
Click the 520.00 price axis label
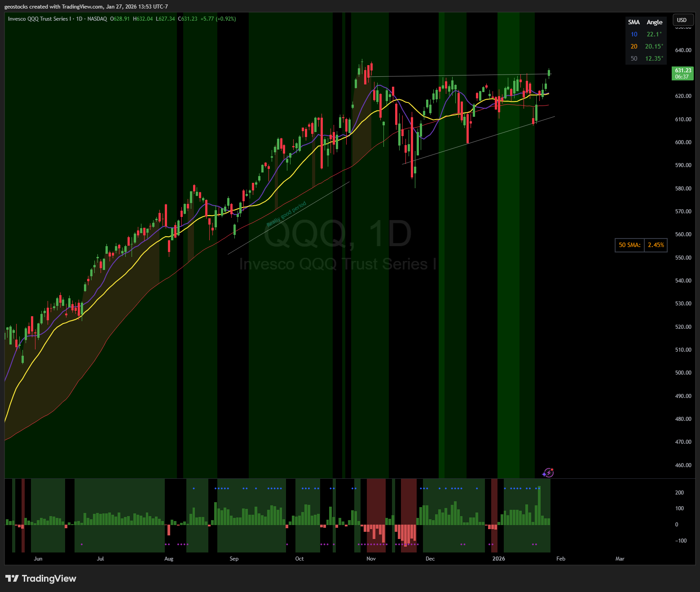coord(683,327)
